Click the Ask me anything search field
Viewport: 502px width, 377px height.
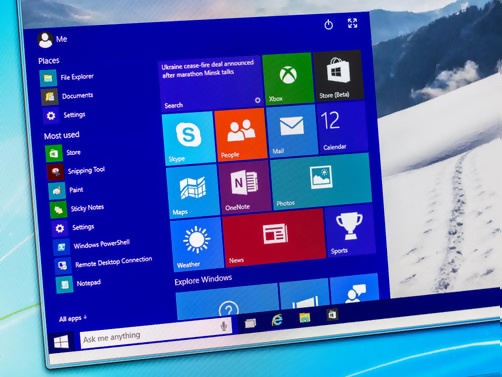[x=156, y=332]
